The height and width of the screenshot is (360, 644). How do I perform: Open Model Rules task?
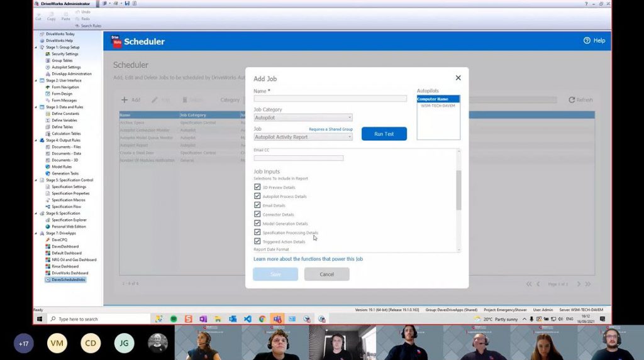click(x=61, y=166)
